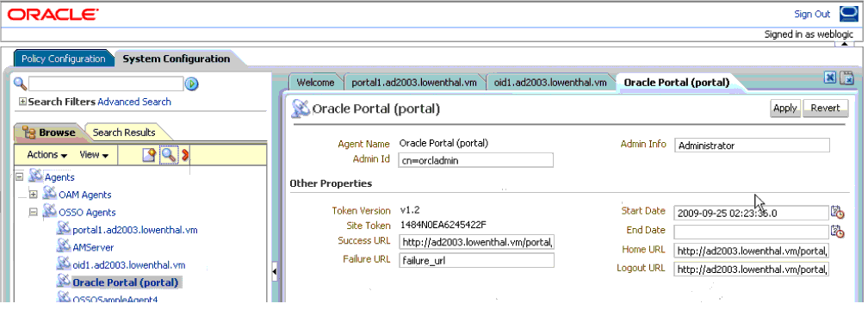Viewport: 868px width, 310px height.
Task: Click the close multiple tabs icon
Action: [847, 78]
